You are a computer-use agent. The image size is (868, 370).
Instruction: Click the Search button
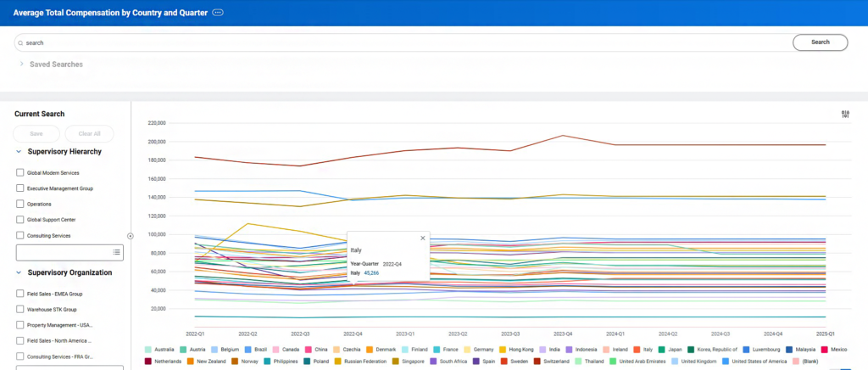(820, 42)
